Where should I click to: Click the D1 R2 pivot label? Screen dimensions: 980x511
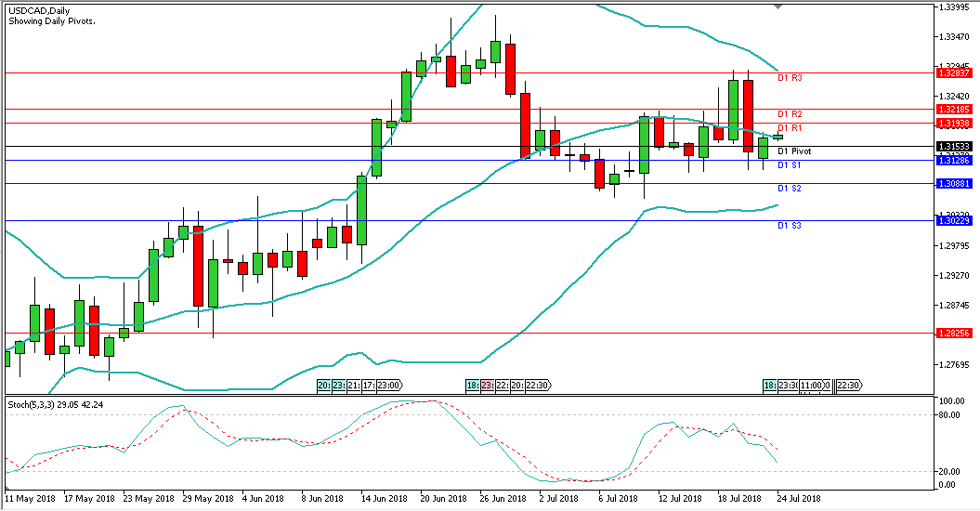pyautogui.click(x=790, y=114)
